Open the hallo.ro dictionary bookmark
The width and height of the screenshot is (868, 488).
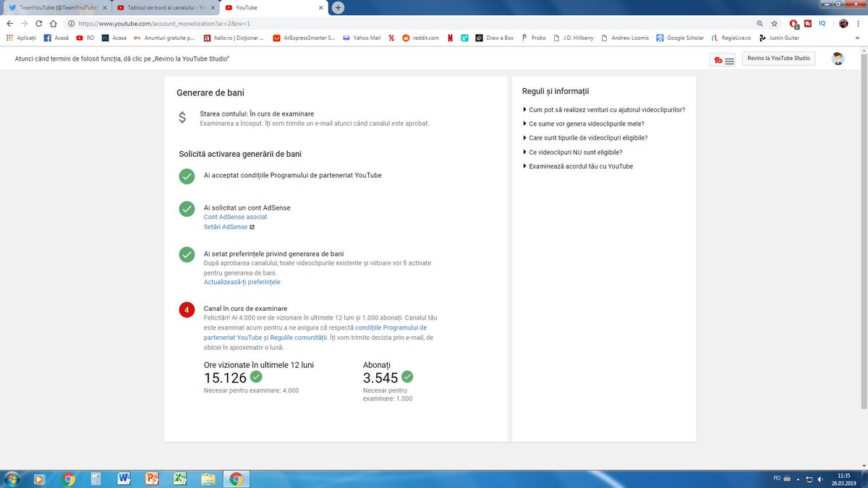[x=234, y=38]
